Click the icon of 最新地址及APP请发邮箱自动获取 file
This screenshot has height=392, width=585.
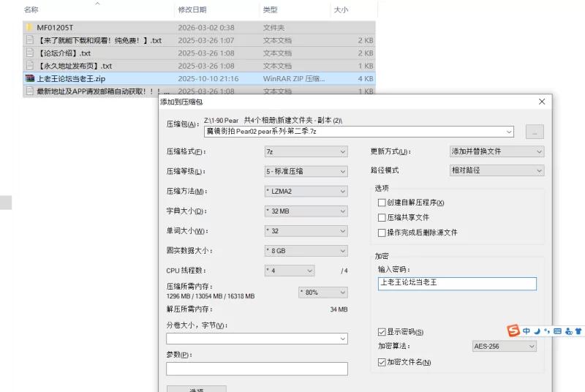[x=30, y=91]
